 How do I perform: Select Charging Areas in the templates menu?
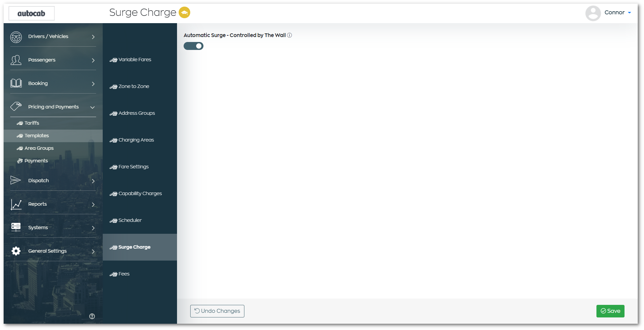pyautogui.click(x=140, y=140)
